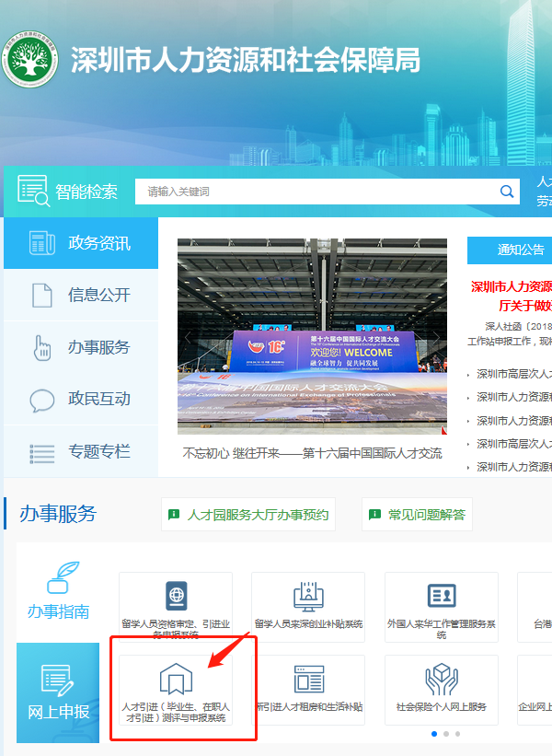Open the 政务资讯 sidebar menu
552x756 pixels.
[x=81, y=243]
